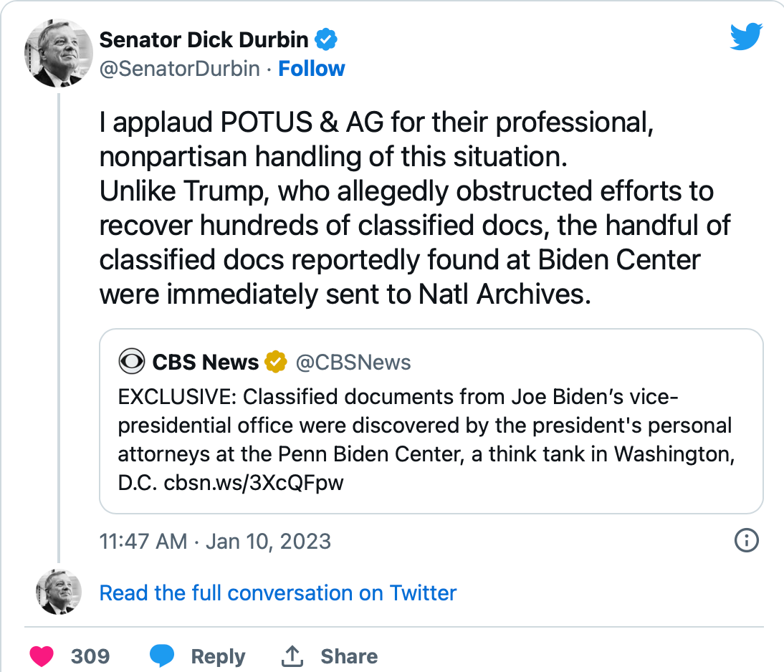Click the Reply text label
784x672 pixels.
(218, 656)
